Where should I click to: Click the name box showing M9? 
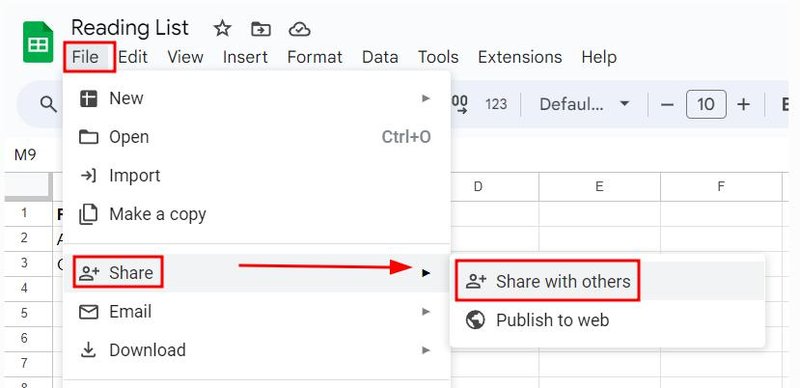coord(26,155)
